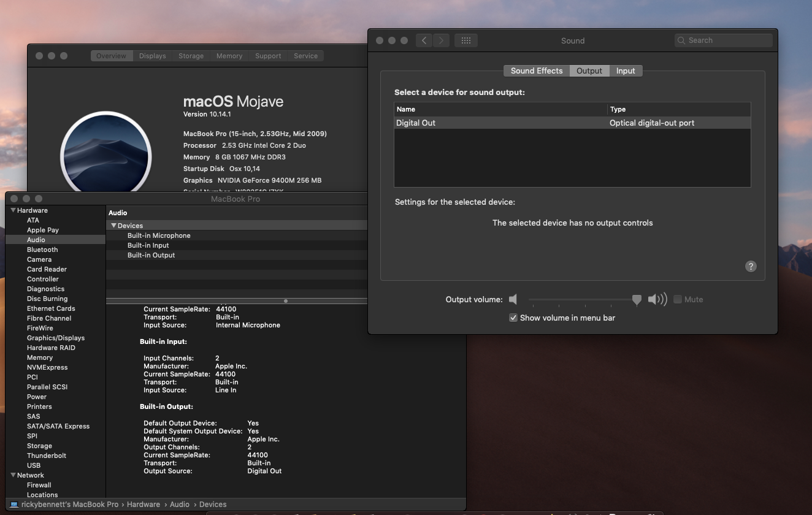Select Disc Burning in the sidebar
Screen dimensions: 812x515
[x=47, y=299]
